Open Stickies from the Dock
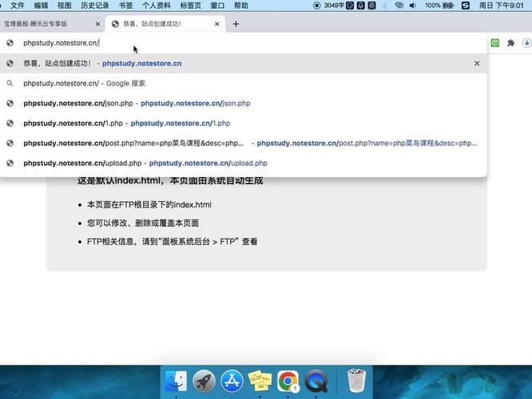 tap(260, 381)
